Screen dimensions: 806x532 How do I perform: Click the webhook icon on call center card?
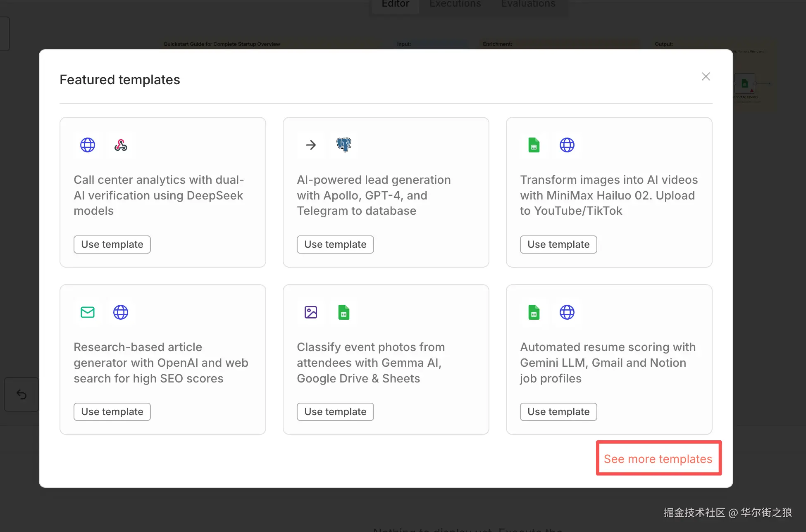tap(121, 145)
